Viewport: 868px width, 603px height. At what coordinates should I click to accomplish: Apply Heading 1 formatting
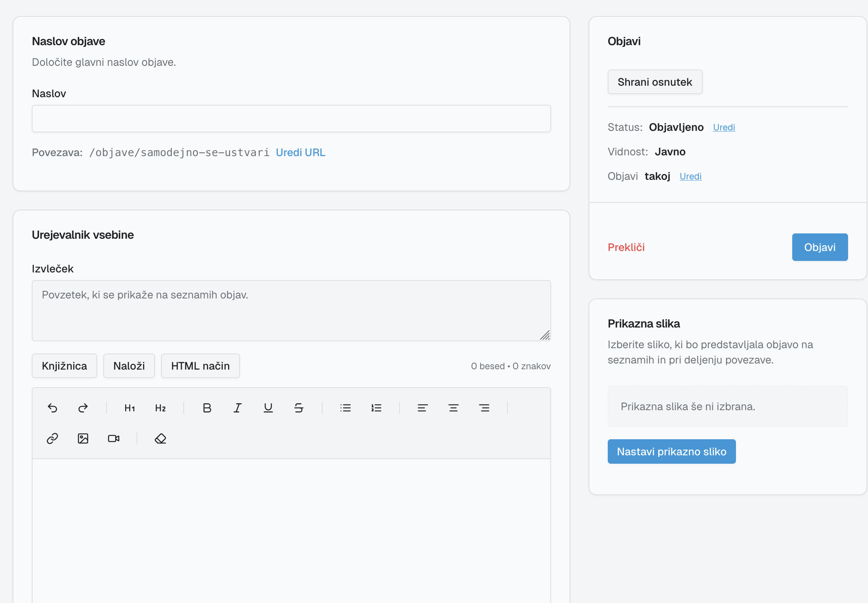pos(130,408)
